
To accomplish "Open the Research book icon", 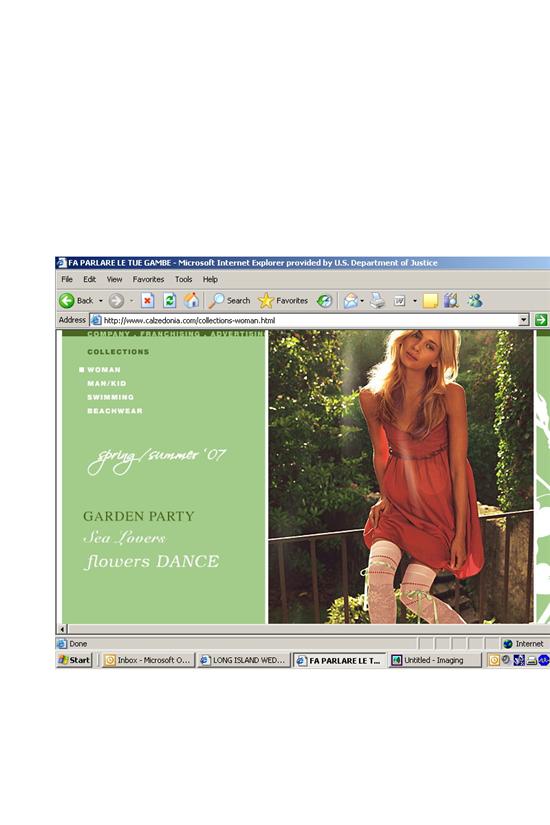I will point(451,301).
